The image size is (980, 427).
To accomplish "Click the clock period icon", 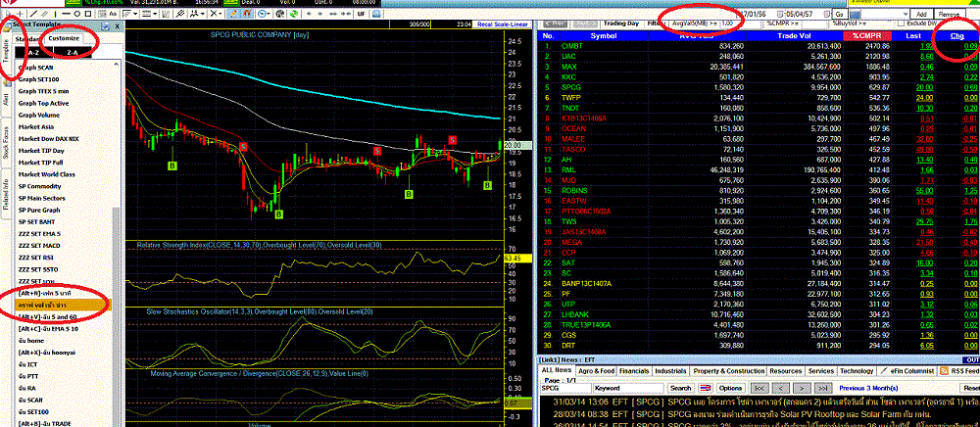I will click(x=262, y=14).
